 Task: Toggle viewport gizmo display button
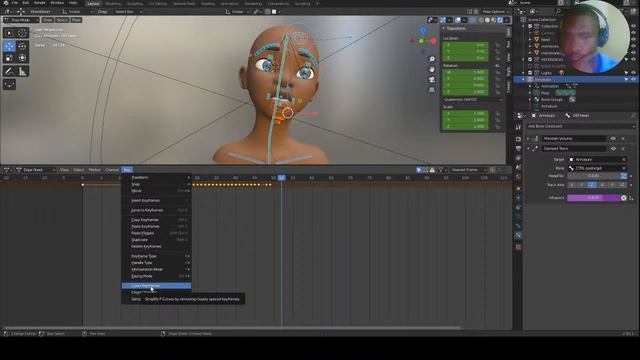443,20
